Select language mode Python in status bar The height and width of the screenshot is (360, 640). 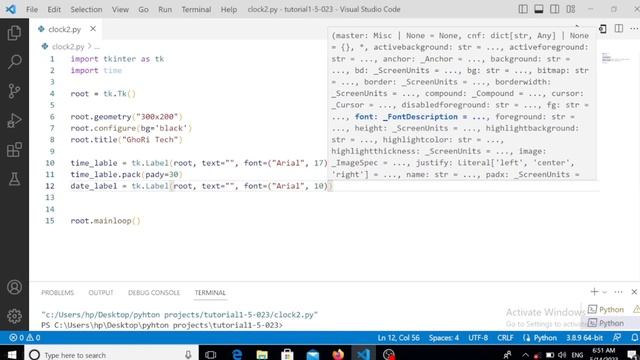544,338
